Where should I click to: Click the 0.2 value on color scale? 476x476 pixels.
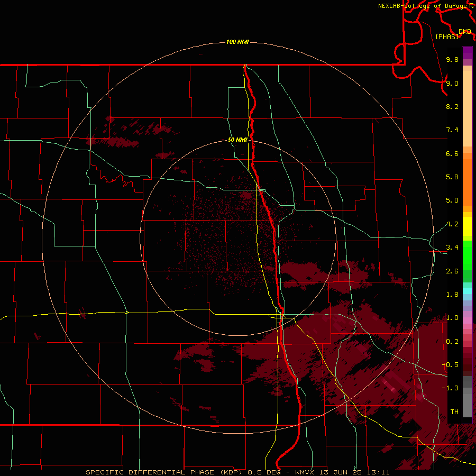pyautogui.click(x=452, y=342)
